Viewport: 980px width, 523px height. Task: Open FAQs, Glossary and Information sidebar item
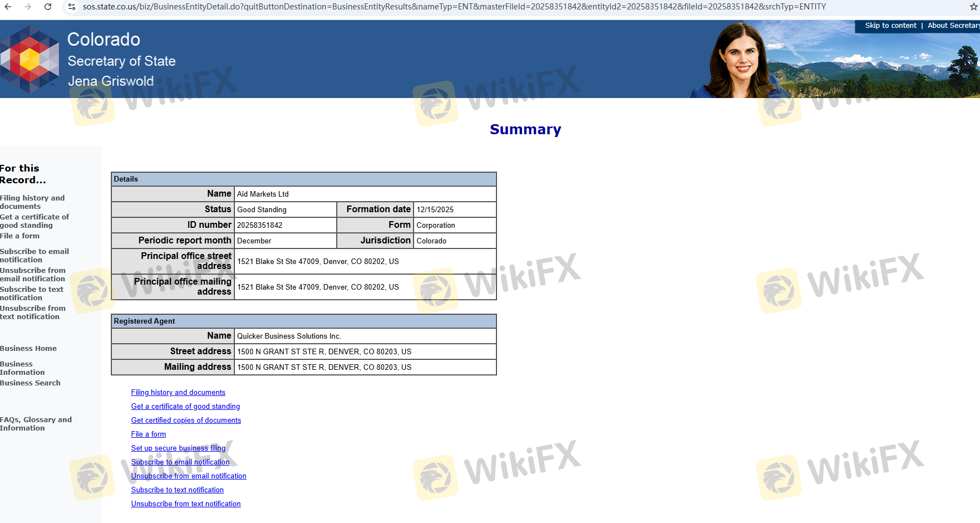click(x=36, y=424)
